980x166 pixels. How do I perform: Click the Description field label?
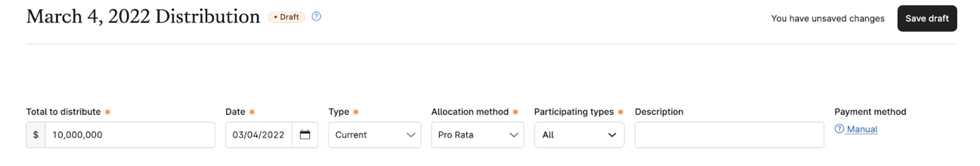pos(659,112)
